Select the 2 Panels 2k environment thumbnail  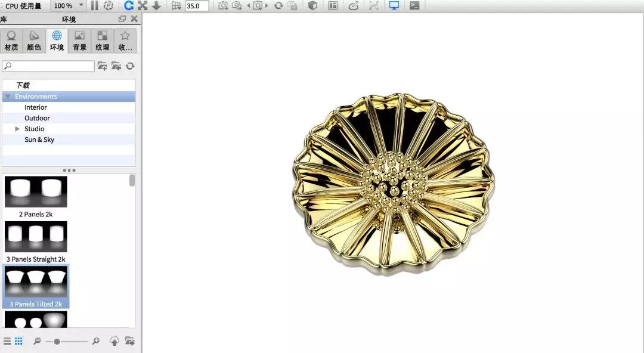(36, 192)
